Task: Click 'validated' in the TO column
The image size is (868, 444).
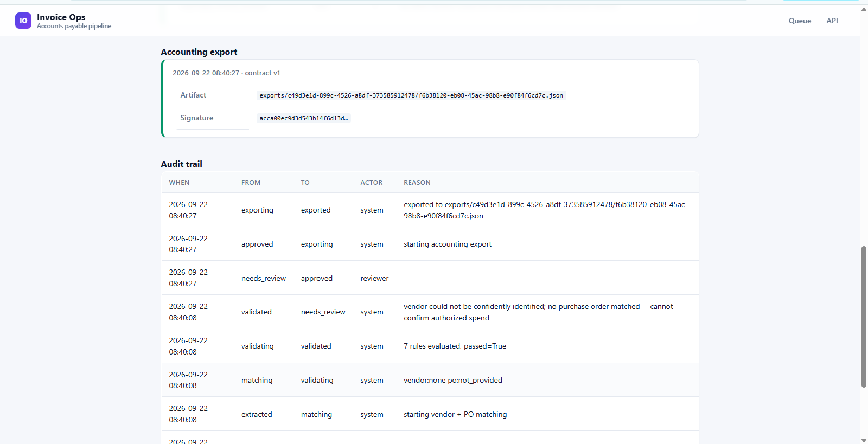Action: 316,346
